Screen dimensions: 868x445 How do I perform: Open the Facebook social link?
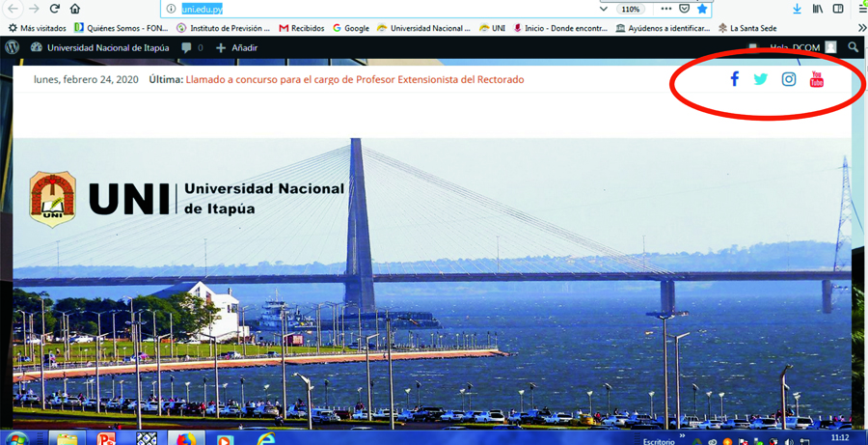click(x=734, y=79)
